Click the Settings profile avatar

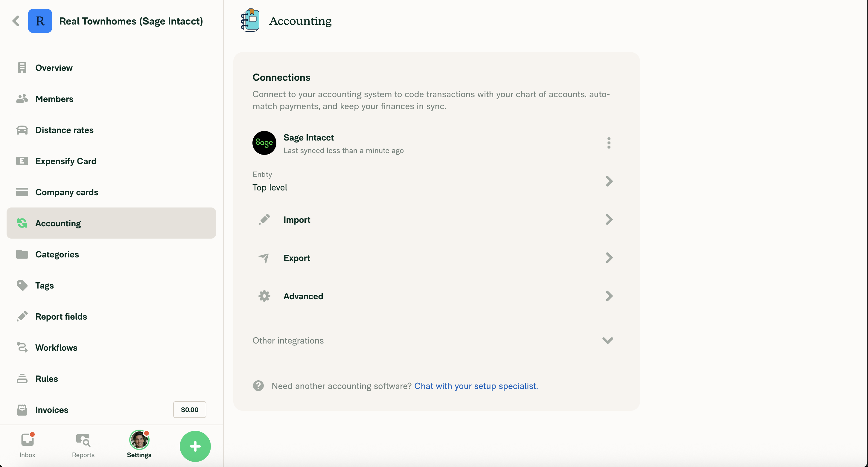[x=139, y=440]
